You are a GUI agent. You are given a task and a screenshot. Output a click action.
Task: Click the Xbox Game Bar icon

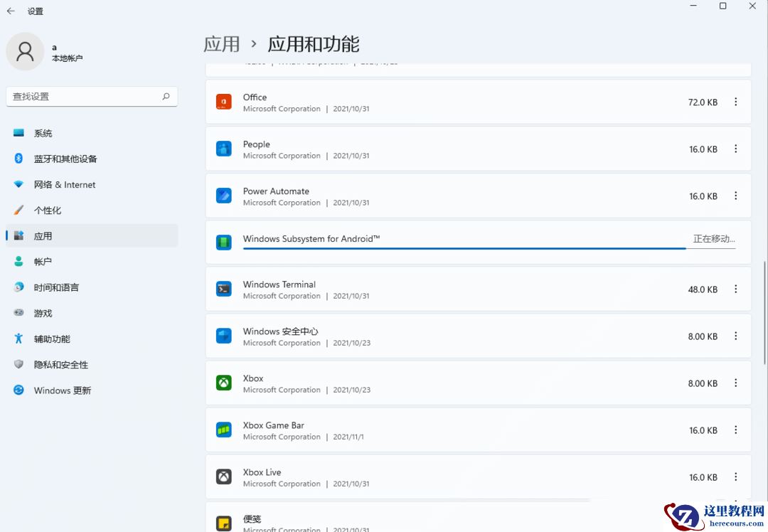pyautogui.click(x=223, y=430)
